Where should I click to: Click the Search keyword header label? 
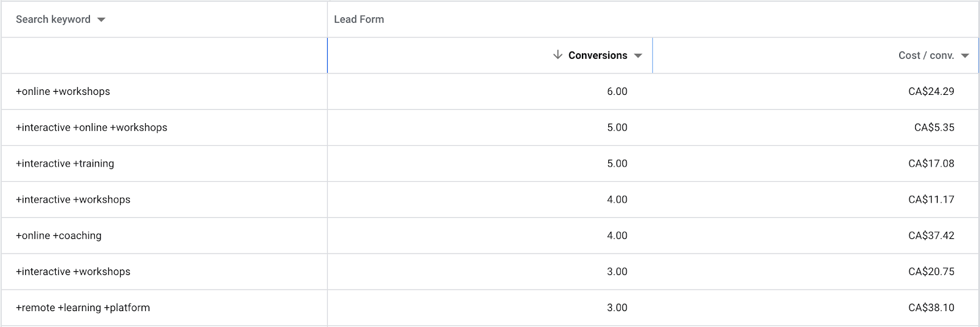tap(53, 19)
